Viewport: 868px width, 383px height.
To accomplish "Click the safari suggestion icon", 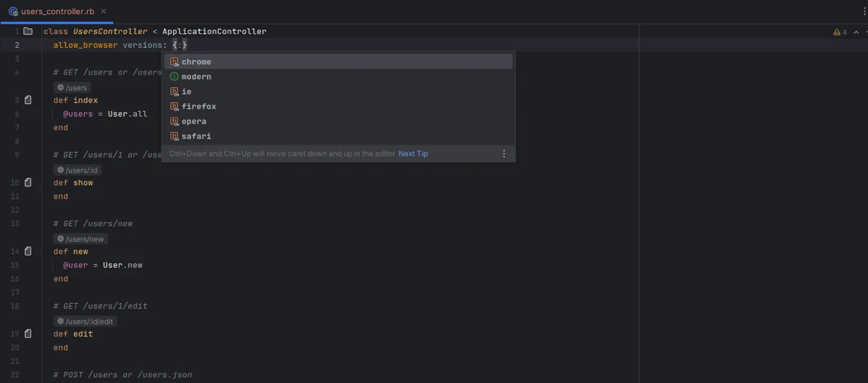I will [x=174, y=136].
